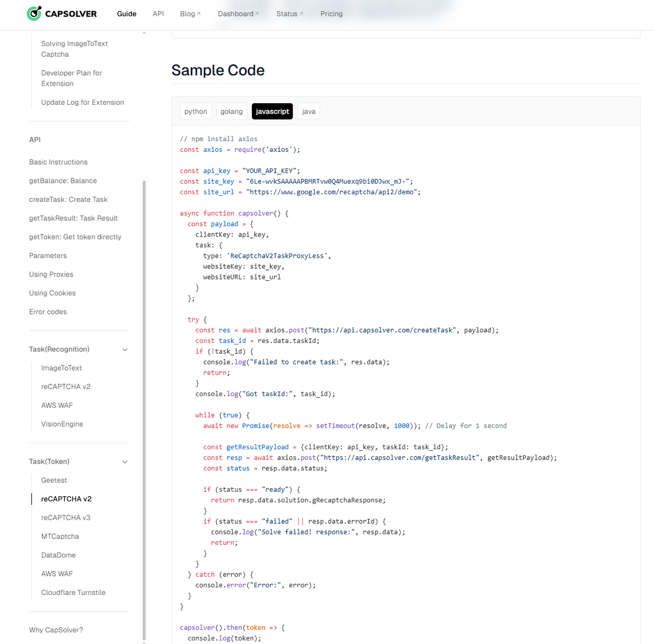Open API in the top navigation

[158, 14]
